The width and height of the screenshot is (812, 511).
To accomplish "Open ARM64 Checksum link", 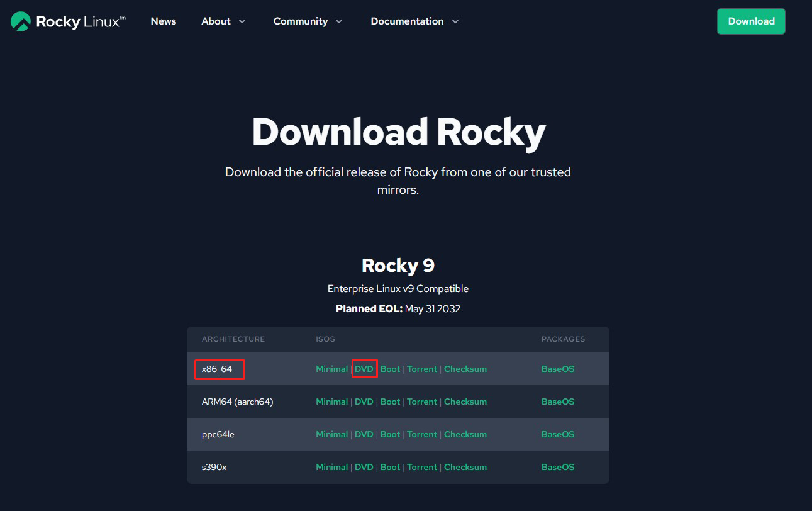I will coord(465,401).
